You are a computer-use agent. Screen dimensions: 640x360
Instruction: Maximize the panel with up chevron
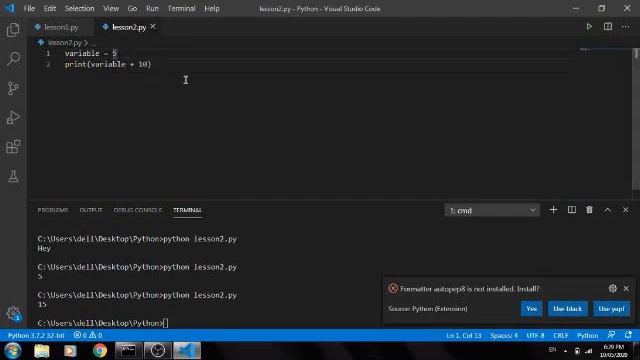pos(607,210)
